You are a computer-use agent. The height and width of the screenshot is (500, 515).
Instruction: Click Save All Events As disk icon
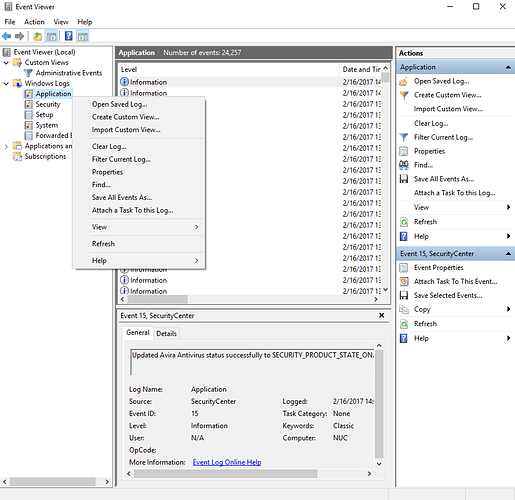404,179
